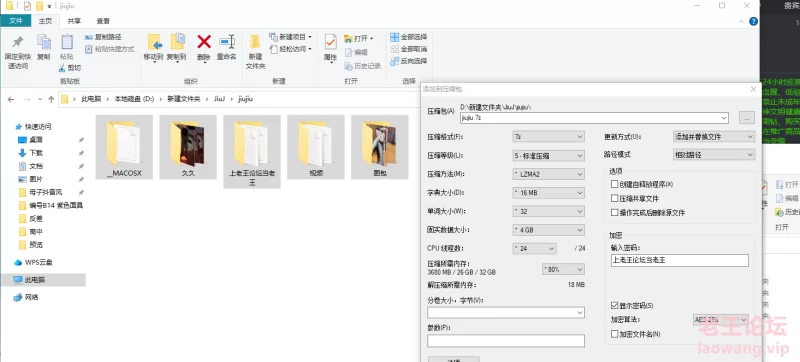Click 本地磁盘 (D:) in address breadcrumb
Viewport: 800px width, 362px height.
point(134,99)
